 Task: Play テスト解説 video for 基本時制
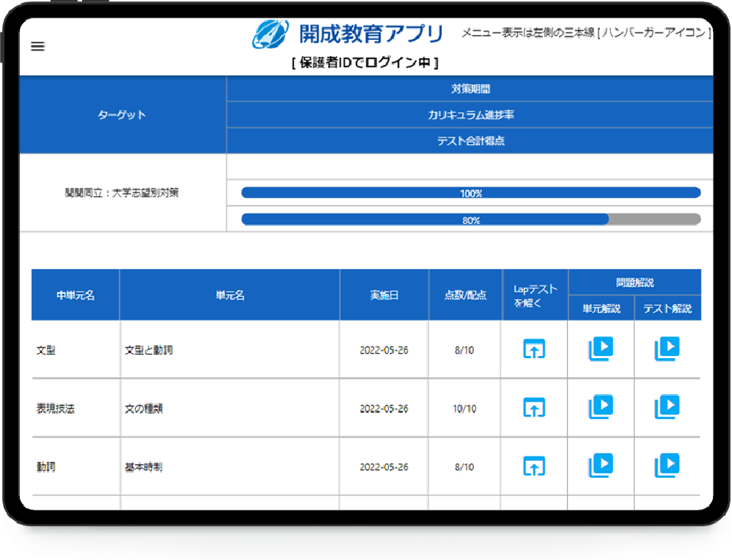(x=667, y=465)
